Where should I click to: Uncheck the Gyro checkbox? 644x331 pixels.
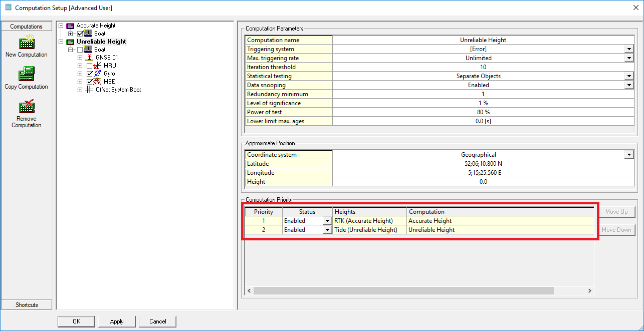(x=90, y=74)
